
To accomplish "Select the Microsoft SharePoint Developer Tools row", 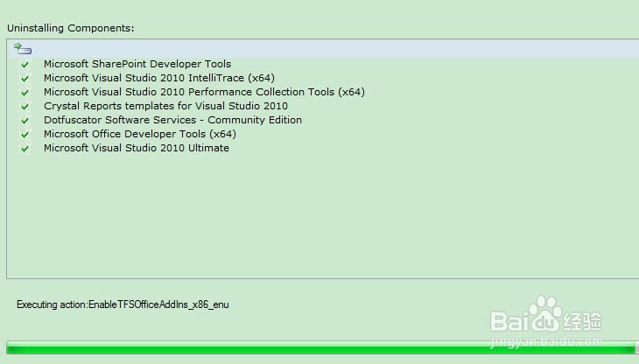I will (137, 64).
